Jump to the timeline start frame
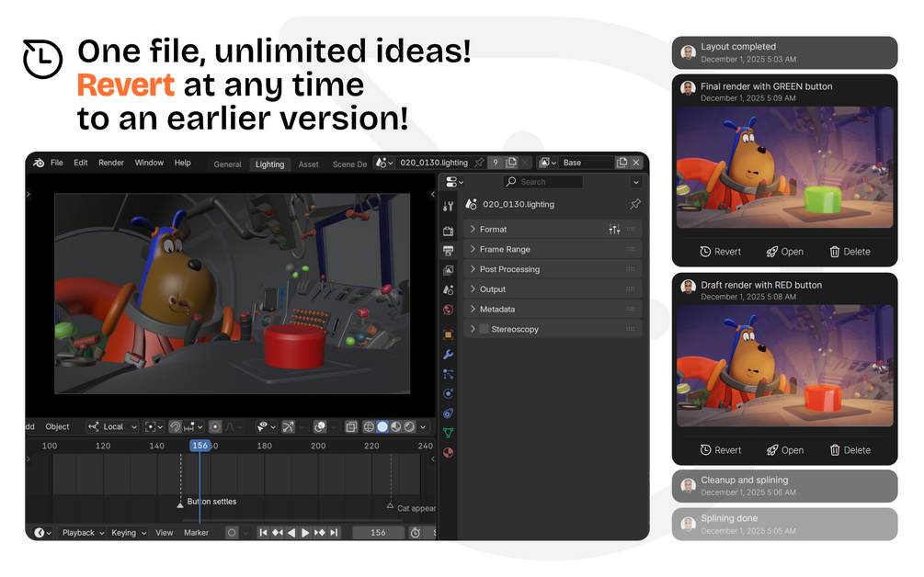The width and height of the screenshot is (924, 577). tap(264, 533)
